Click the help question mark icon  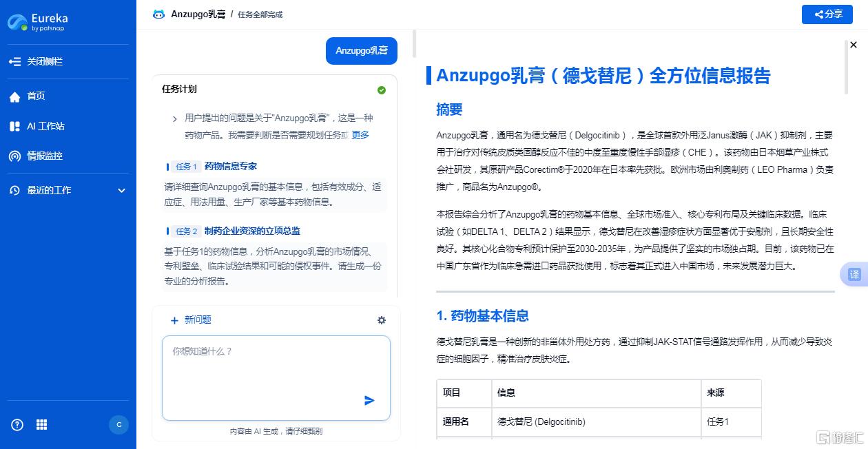pyautogui.click(x=18, y=425)
